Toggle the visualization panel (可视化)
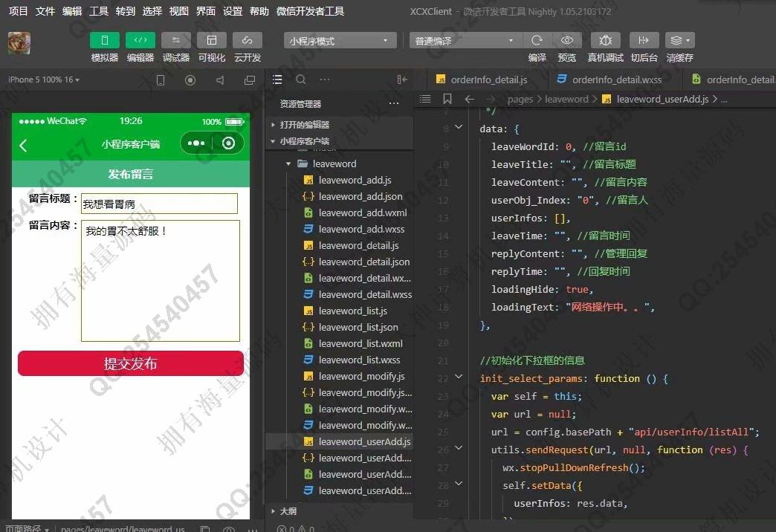The image size is (776, 532). coord(212,40)
